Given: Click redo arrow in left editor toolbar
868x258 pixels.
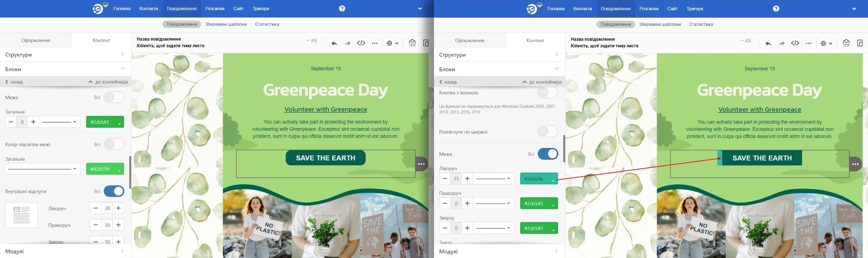Looking at the screenshot, I should (x=348, y=43).
